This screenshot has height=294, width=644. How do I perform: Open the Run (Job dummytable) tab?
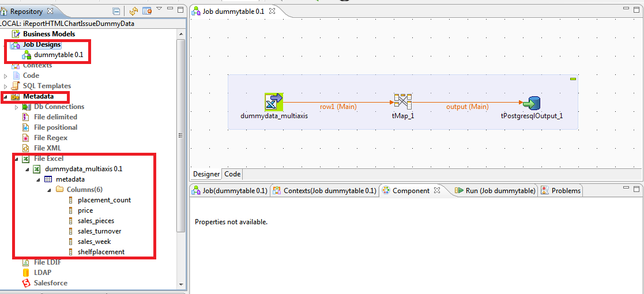[495, 191]
